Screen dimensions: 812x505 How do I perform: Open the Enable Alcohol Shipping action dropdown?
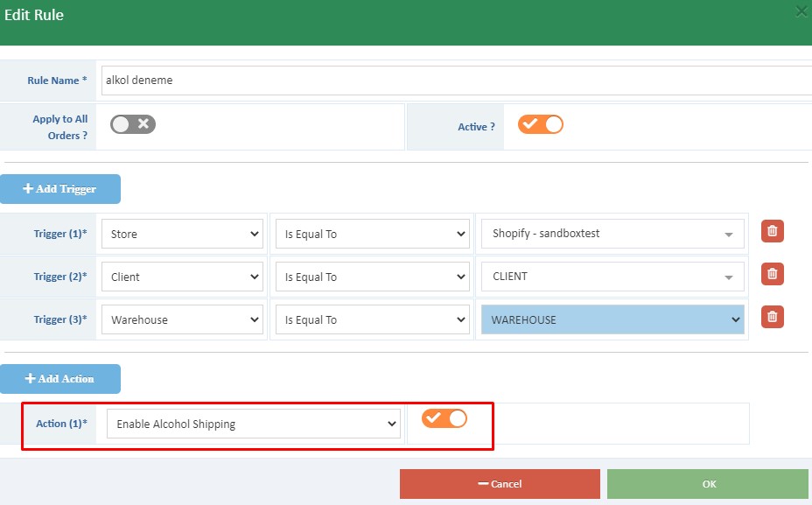(x=254, y=424)
